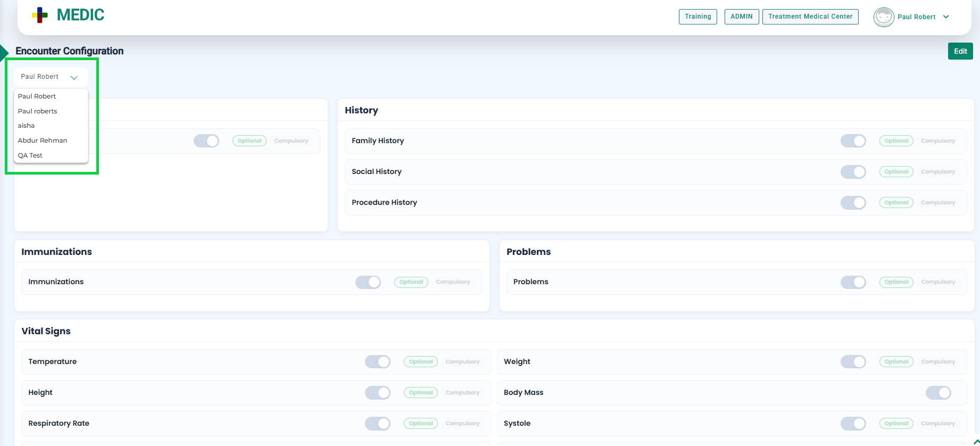
Task: Click the MEDIC cross logo icon
Action: coord(40,15)
